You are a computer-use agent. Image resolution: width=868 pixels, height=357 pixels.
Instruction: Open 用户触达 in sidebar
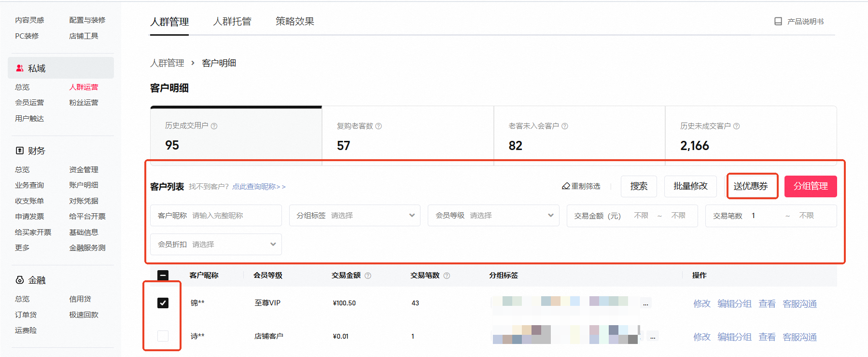29,118
